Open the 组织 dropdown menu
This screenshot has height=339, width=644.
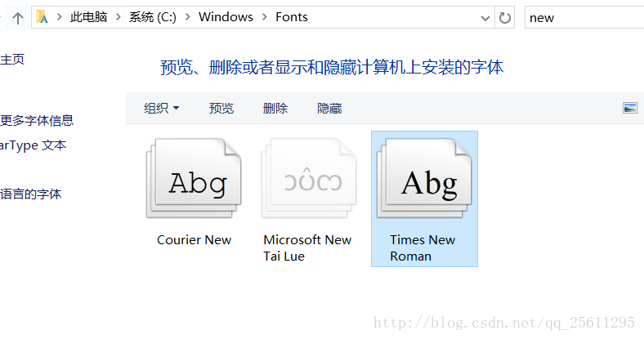(162, 109)
